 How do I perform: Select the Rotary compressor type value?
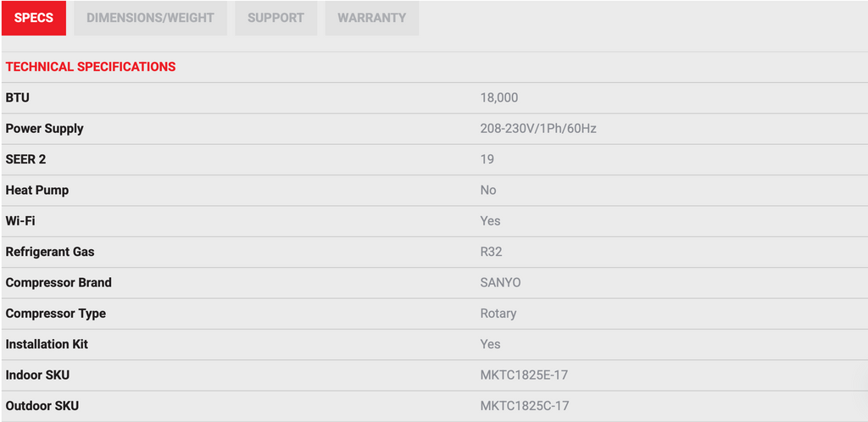point(498,314)
